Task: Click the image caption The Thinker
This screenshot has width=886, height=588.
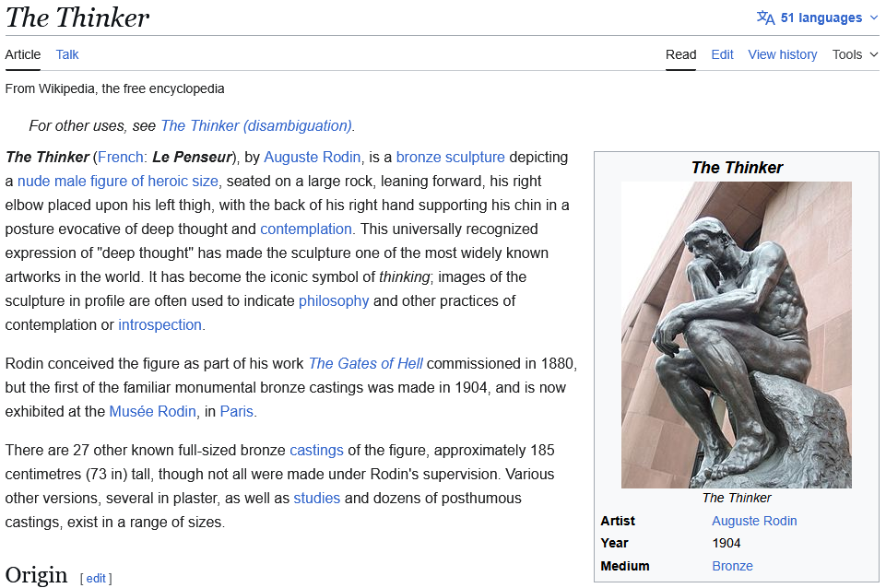Action: pyautogui.click(x=737, y=498)
